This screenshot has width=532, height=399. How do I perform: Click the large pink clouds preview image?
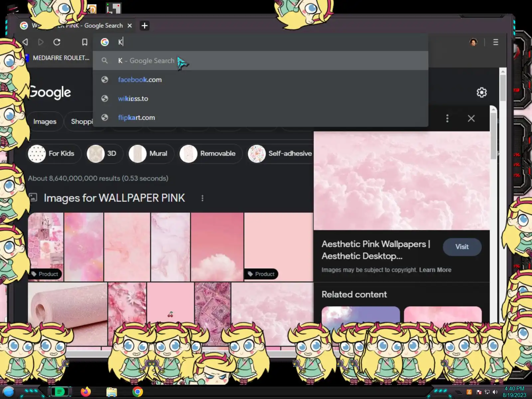(x=402, y=181)
